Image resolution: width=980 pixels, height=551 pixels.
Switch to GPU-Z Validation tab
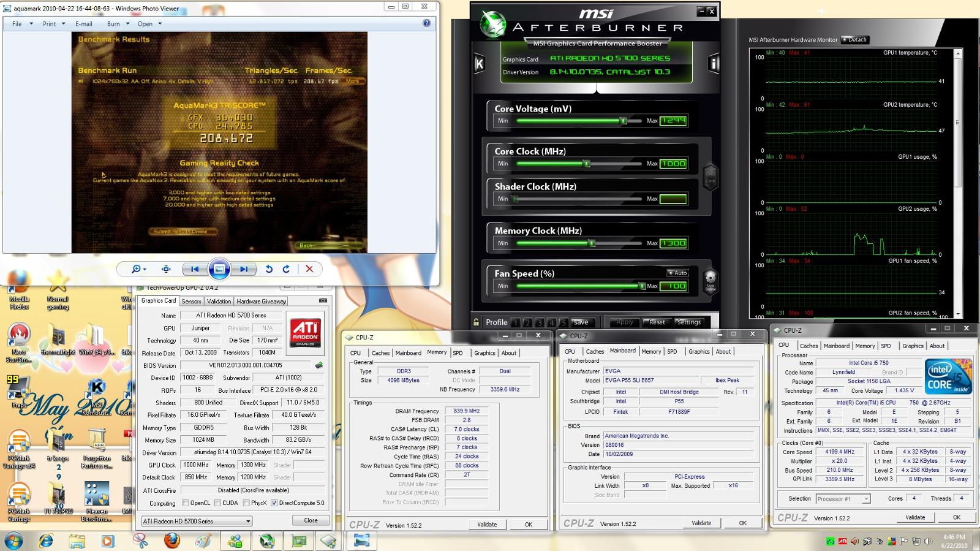pyautogui.click(x=219, y=301)
